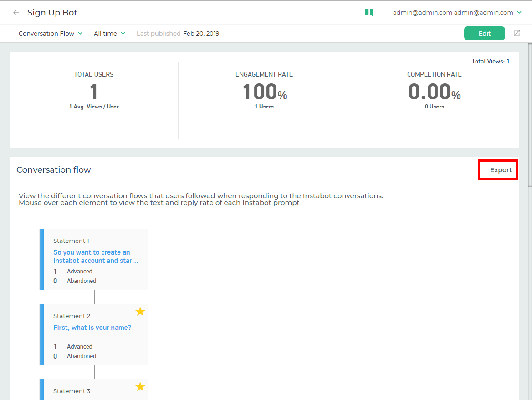Go back using the left arrow icon
532x400 pixels.
pos(16,13)
